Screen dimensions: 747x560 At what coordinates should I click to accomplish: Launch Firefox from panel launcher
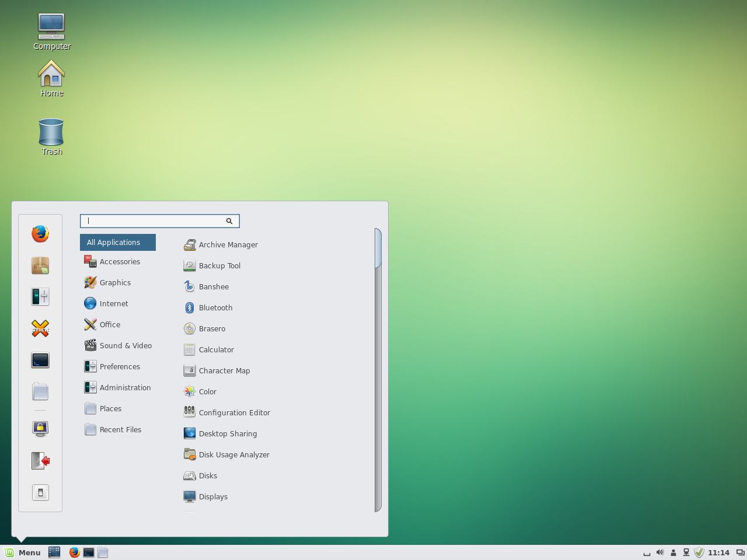[x=75, y=552]
